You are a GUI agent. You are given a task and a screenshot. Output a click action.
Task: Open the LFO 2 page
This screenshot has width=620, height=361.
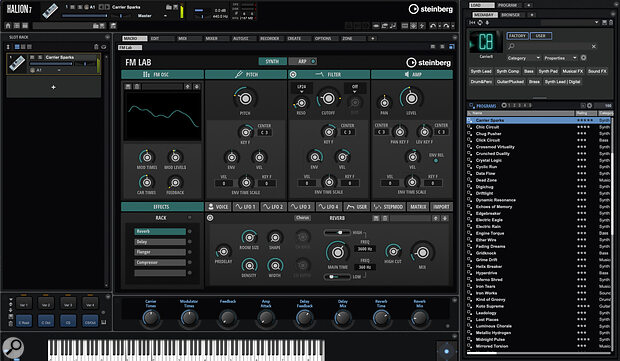tap(273, 207)
